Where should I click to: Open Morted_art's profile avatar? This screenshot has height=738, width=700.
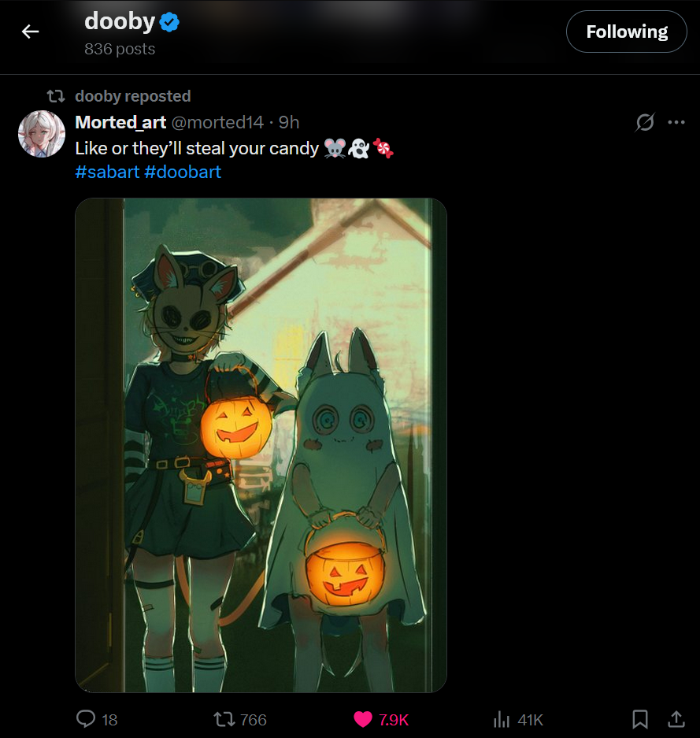pyautogui.click(x=41, y=134)
